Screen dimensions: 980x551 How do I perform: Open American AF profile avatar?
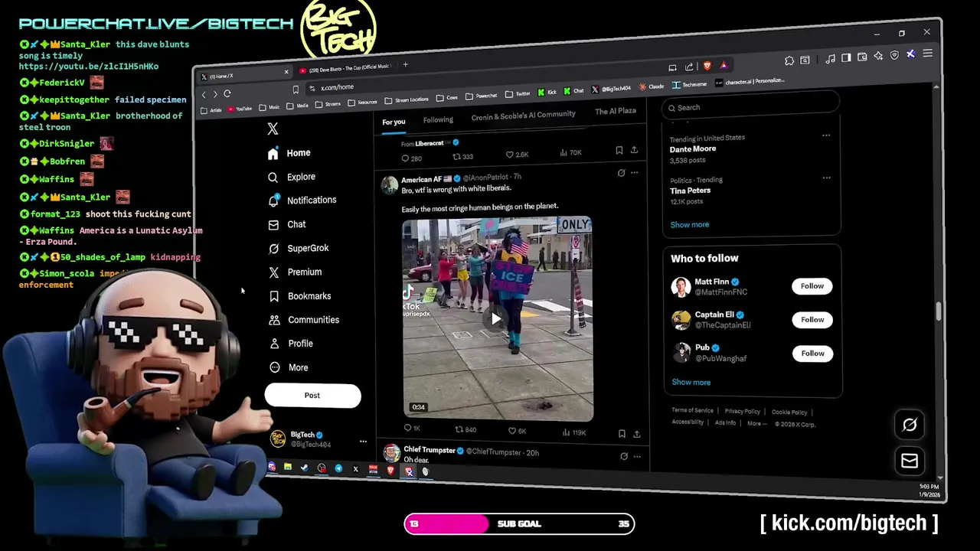[x=390, y=184]
